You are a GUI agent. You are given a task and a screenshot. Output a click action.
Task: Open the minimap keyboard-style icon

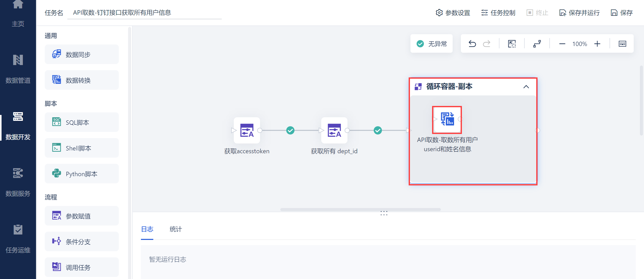[622, 44]
